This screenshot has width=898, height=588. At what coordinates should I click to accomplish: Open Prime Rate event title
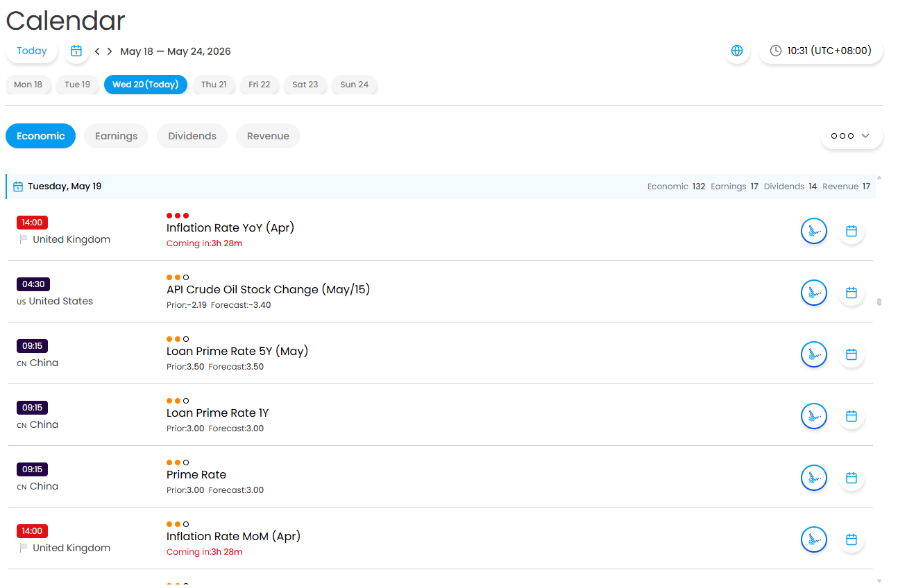(x=196, y=475)
